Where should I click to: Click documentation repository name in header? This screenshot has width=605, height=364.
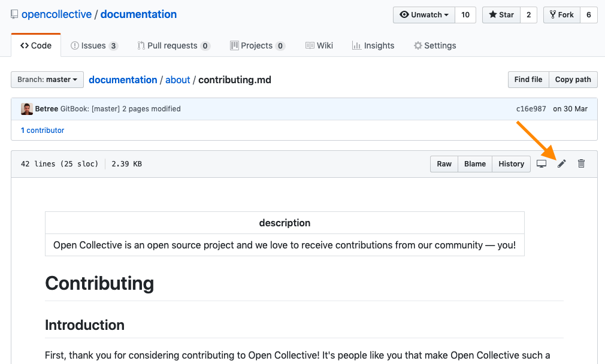tap(138, 14)
